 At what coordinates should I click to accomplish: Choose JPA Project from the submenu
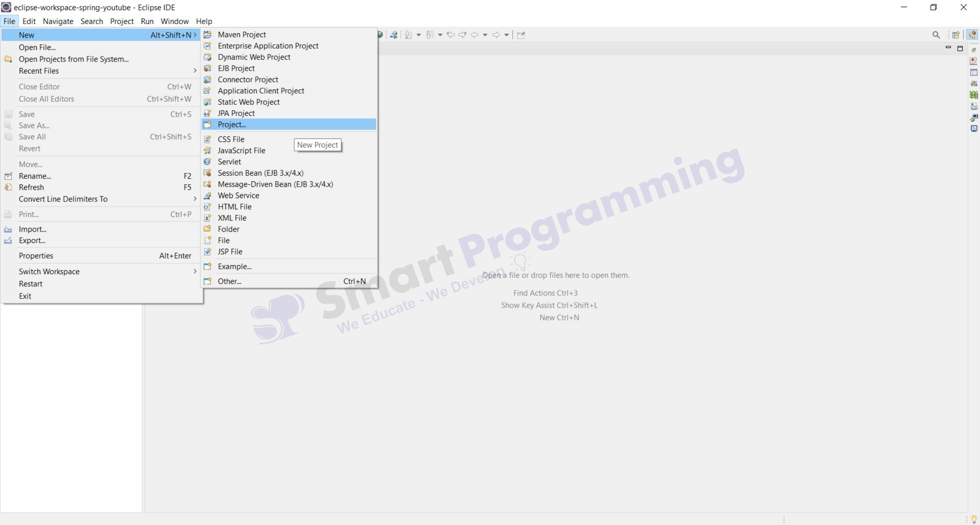click(x=289, y=113)
